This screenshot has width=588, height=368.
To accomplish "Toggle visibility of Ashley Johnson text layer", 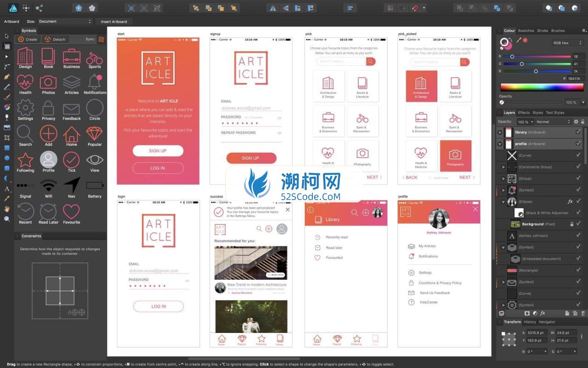I will click(x=578, y=236).
